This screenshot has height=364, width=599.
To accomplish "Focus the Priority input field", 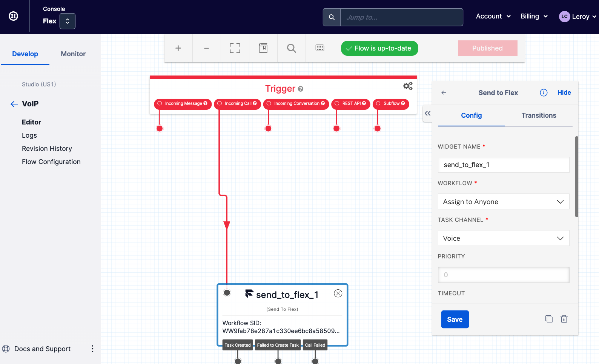I will pos(504,275).
